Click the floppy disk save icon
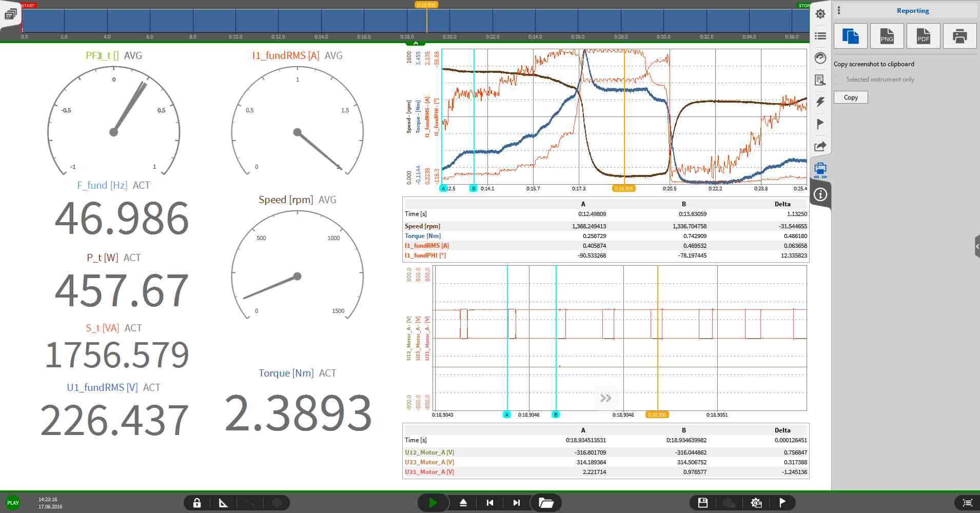The image size is (980, 513). coord(703,503)
